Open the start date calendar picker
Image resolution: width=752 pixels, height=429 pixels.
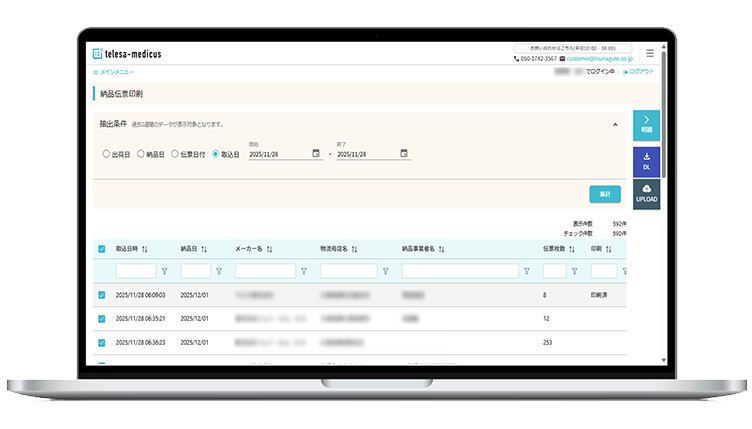pos(316,154)
